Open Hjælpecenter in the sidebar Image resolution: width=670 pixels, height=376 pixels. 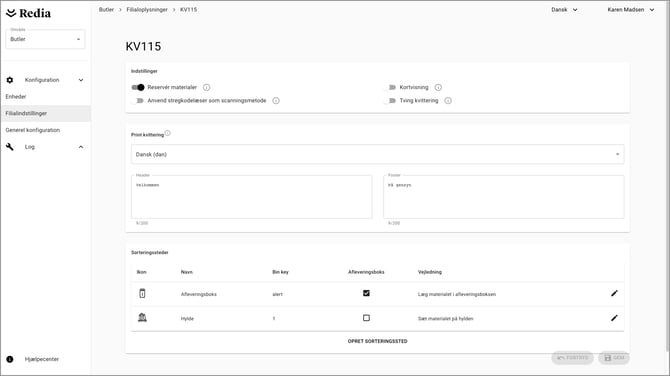tap(41, 359)
